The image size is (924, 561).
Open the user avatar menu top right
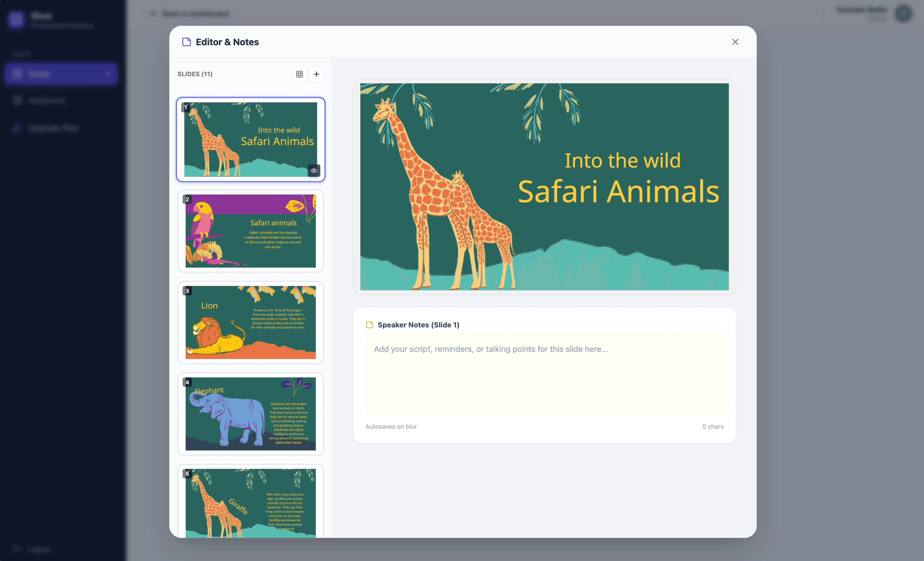coord(903,13)
